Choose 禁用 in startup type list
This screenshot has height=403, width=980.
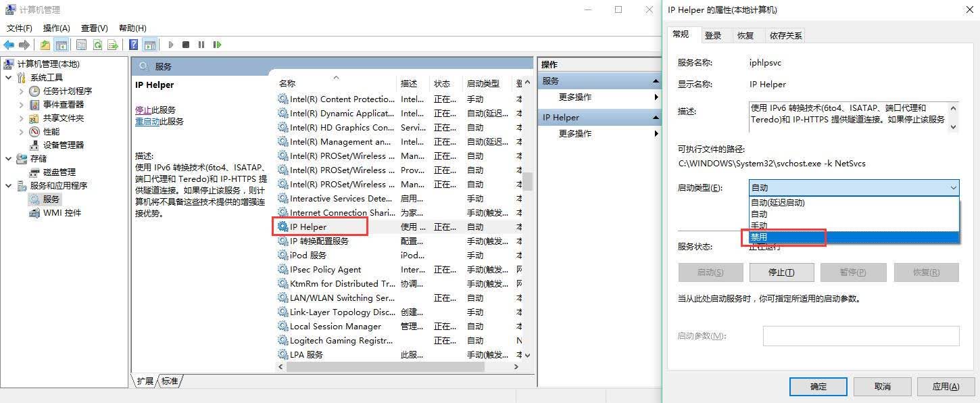point(854,237)
